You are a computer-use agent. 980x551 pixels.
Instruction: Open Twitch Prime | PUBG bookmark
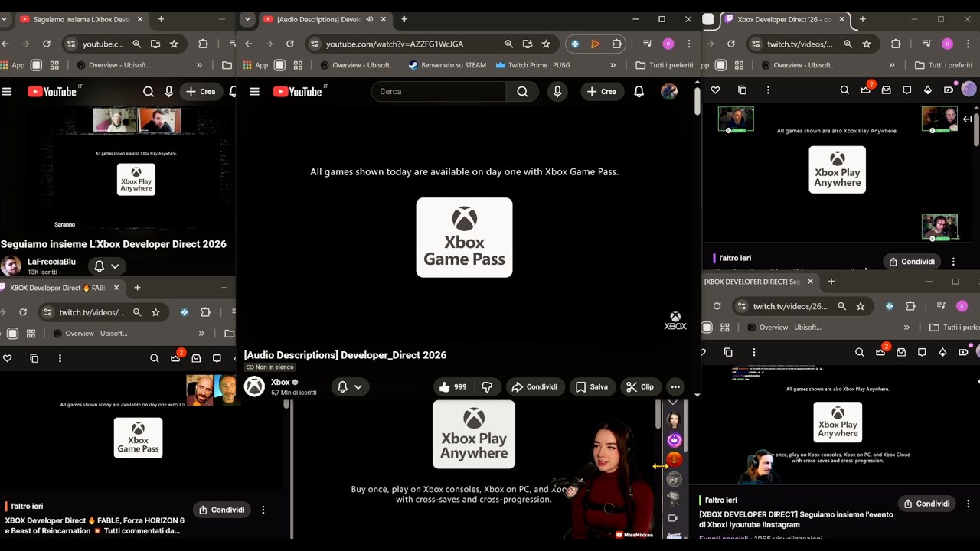533,65
